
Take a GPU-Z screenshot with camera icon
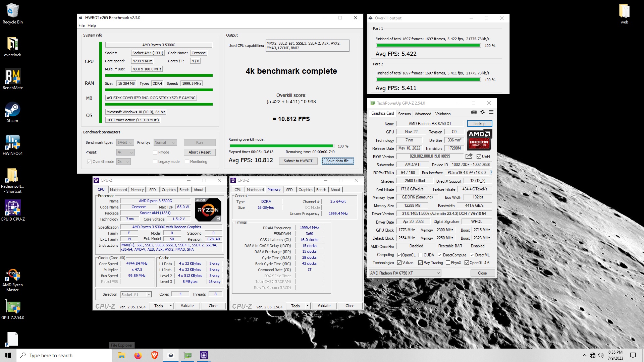coord(474,112)
